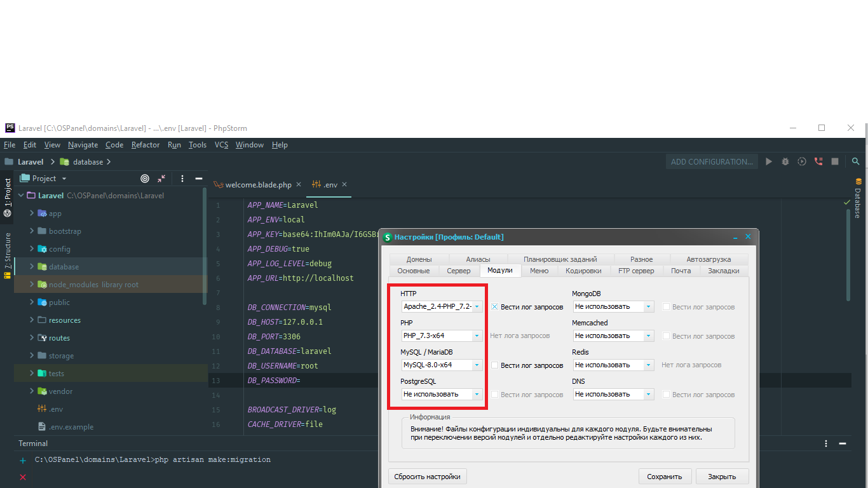This screenshot has height=488, width=868.
Task: Click the Сбросить настройки button
Action: (x=428, y=476)
